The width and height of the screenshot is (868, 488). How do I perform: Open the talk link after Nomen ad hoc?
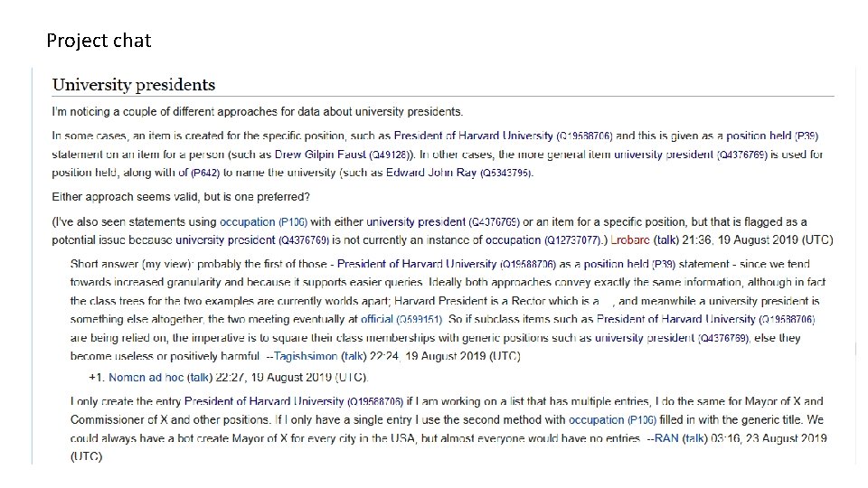(x=200, y=378)
